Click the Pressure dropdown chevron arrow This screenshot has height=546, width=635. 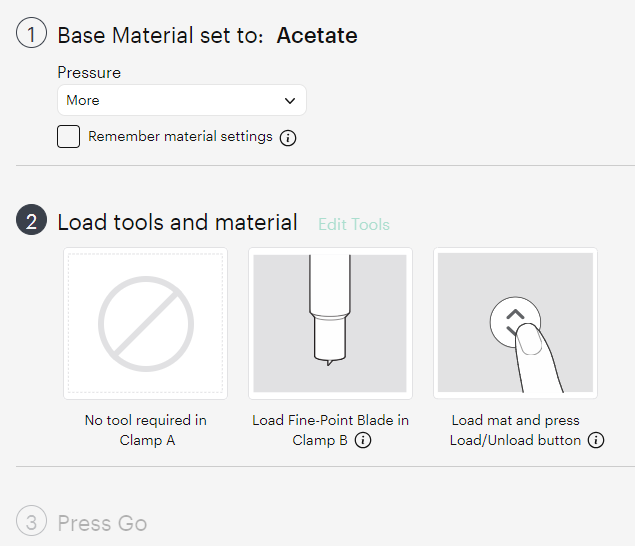290,100
